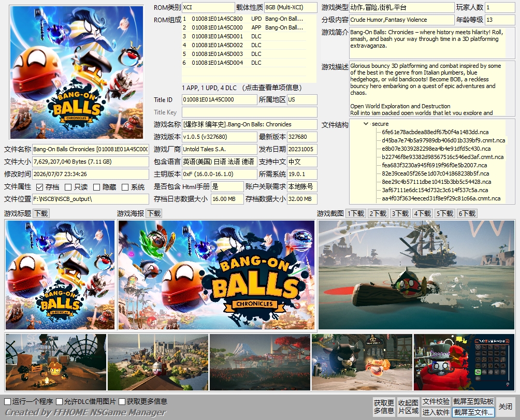The height and width of the screenshot is (420, 520).
Task: Click the 3下载 screenshot download button
Action: pyautogui.click(x=400, y=213)
